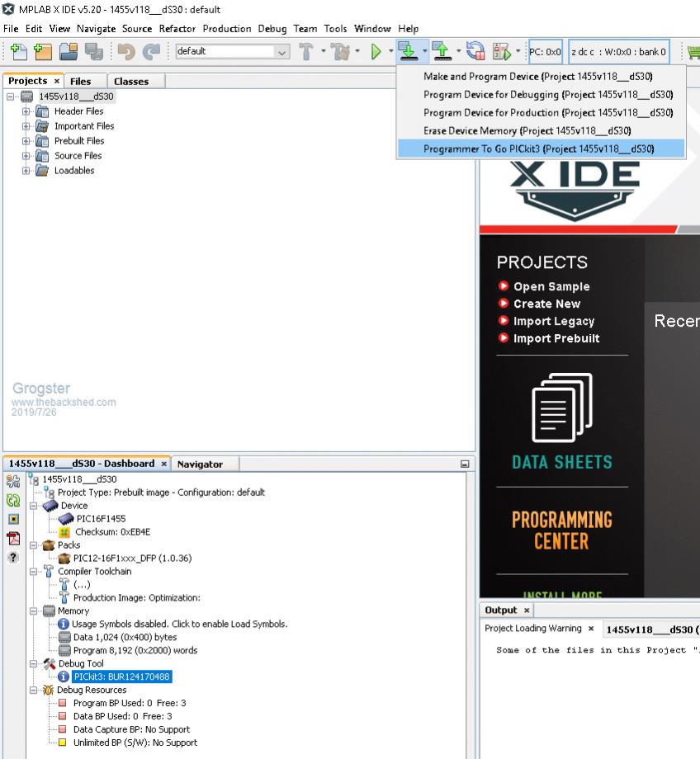Click the Make and Program Device icon
Image resolution: width=700 pixels, height=759 pixels.
click(x=408, y=51)
